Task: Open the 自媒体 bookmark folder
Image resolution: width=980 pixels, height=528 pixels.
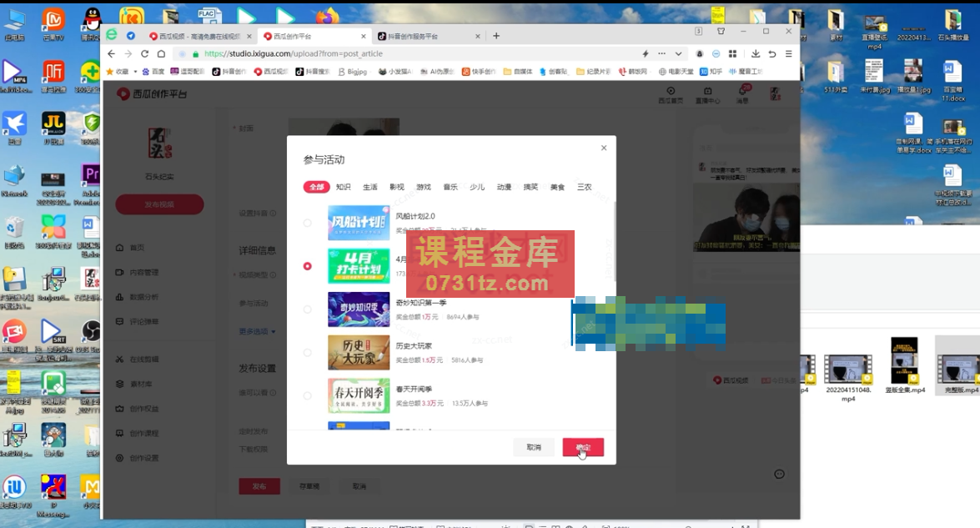Action: tap(517, 72)
